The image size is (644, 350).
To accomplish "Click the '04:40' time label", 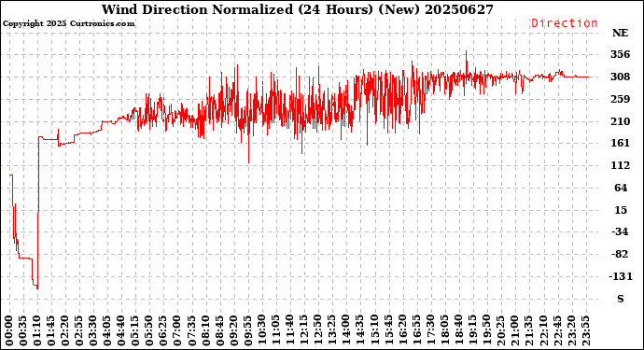I will (x=121, y=330).
